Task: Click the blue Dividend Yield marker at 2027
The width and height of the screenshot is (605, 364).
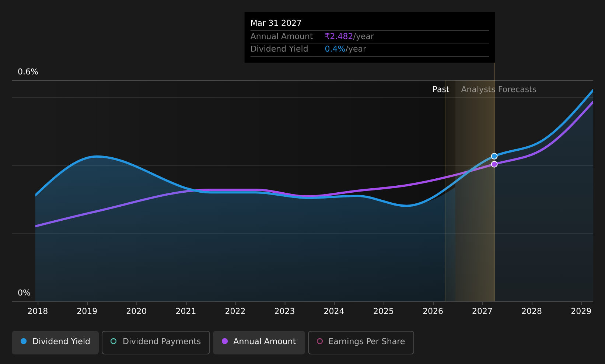Action: (494, 156)
